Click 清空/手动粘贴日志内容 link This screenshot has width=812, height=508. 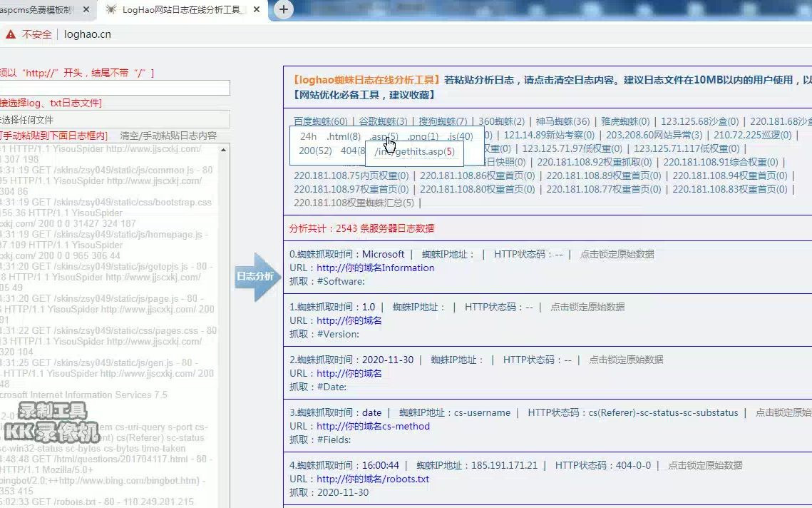(168, 136)
